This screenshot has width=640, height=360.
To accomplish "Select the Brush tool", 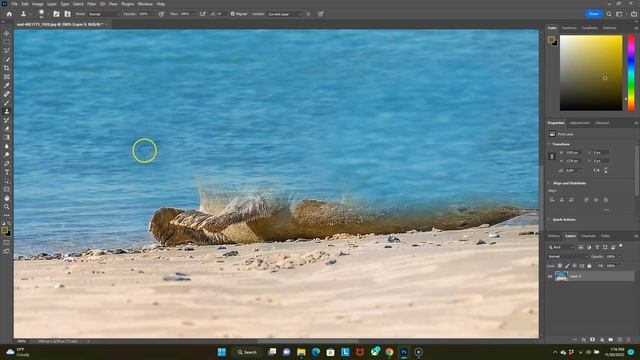I will [7, 102].
